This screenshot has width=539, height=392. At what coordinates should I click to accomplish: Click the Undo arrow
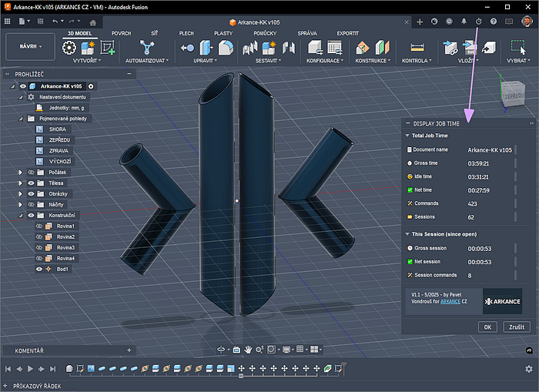tap(55, 22)
